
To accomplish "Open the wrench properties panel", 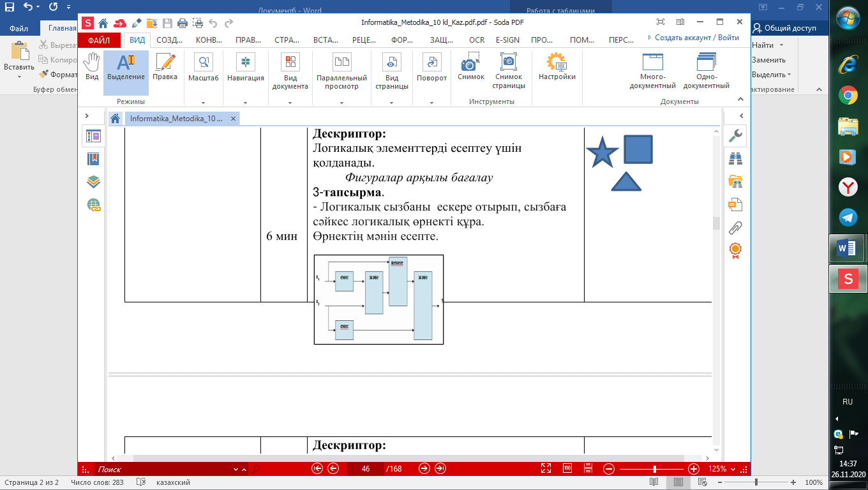I will tap(735, 135).
